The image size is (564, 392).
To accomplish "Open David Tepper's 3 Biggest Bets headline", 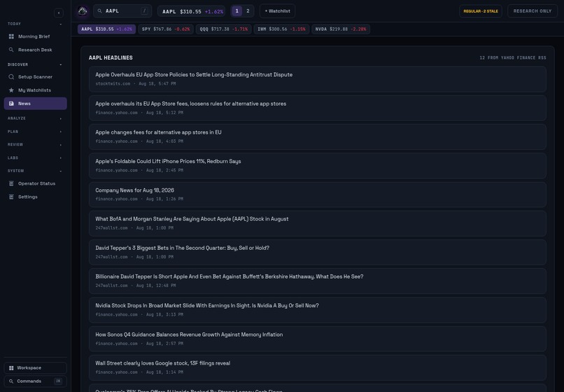I will pos(317,252).
